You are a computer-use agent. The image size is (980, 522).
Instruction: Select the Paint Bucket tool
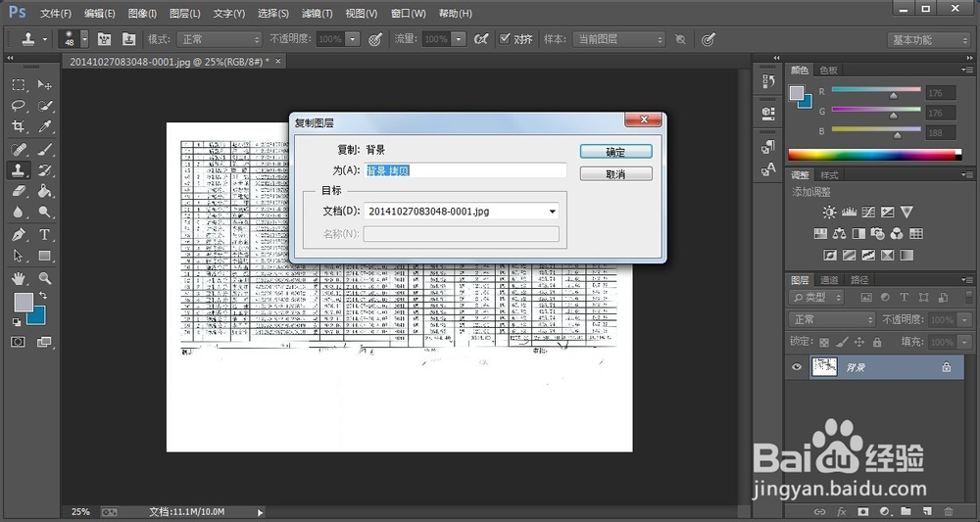[x=44, y=190]
